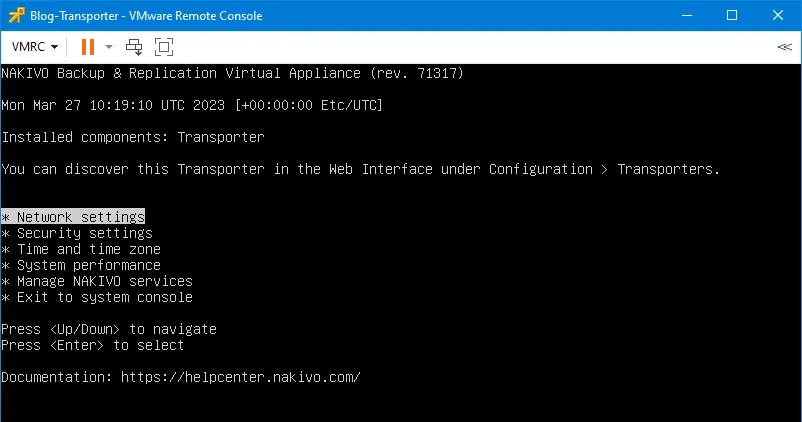Click the Send Ctrl+Alt+Del icon
Viewport: 802px width, 422px height.
[134, 47]
